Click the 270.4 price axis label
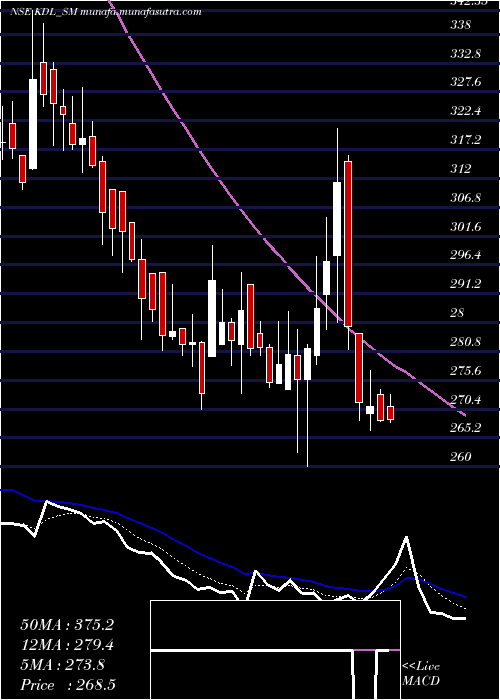 (x=465, y=399)
